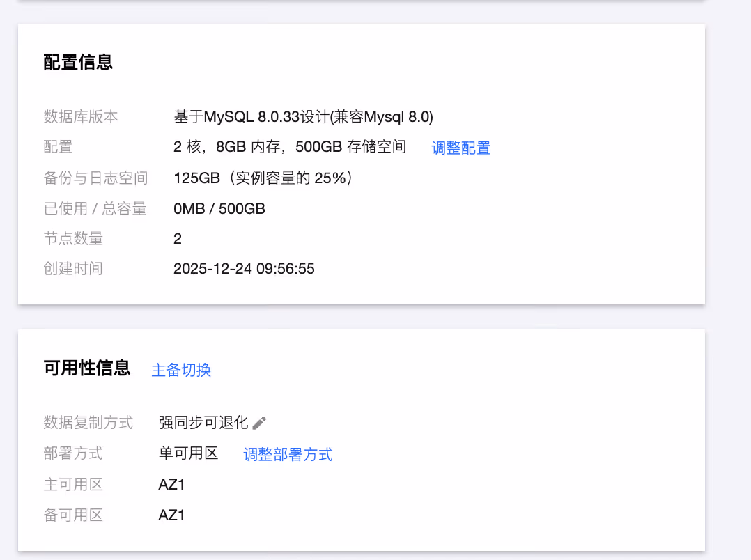Click the 节点数量 field label
This screenshot has height=560, width=751.
(73, 238)
